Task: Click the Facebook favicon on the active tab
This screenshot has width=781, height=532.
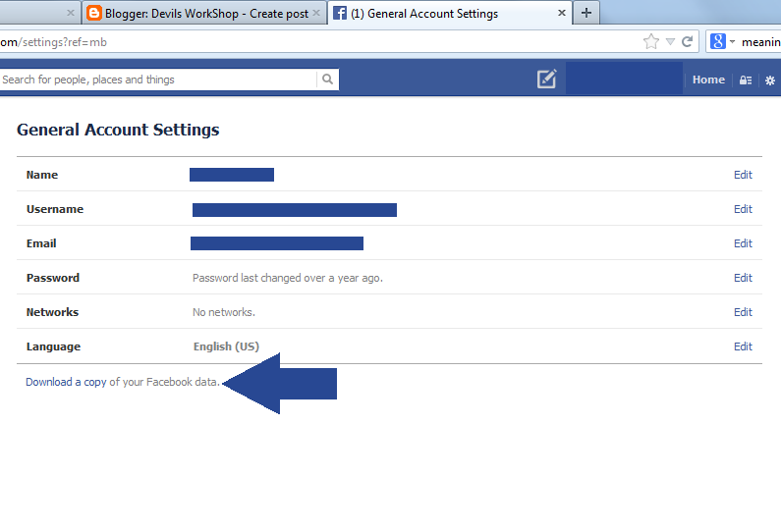Action: [x=340, y=14]
